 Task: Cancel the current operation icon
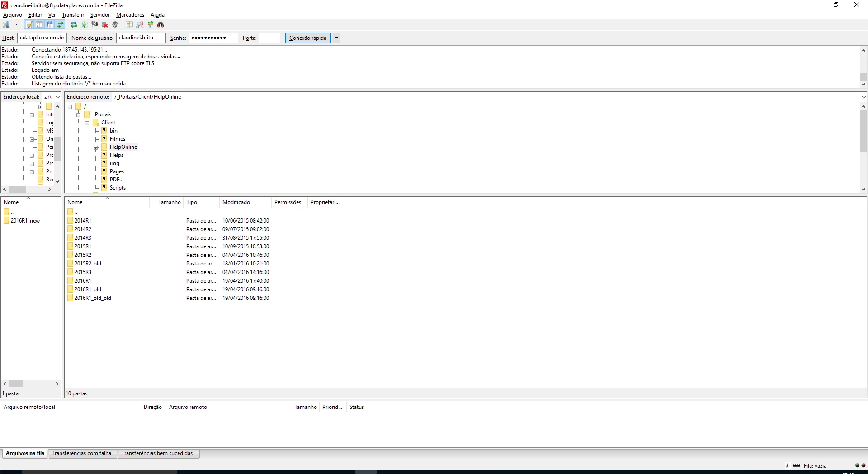(x=94, y=24)
